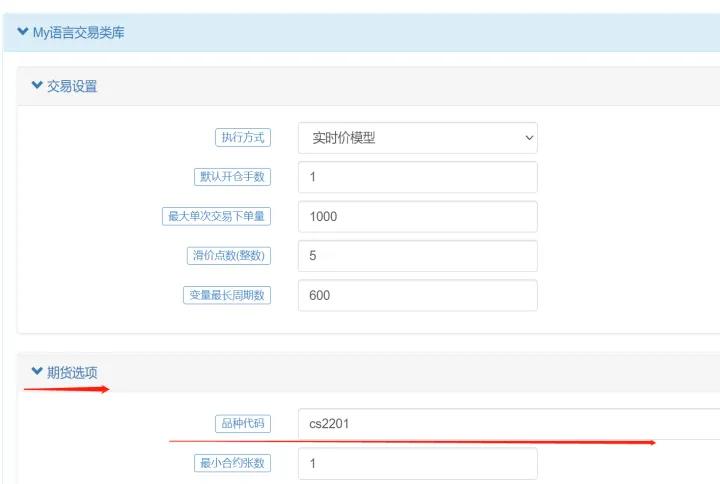Click the 默认开仓手数 input field
720x484 pixels.
pos(417,177)
